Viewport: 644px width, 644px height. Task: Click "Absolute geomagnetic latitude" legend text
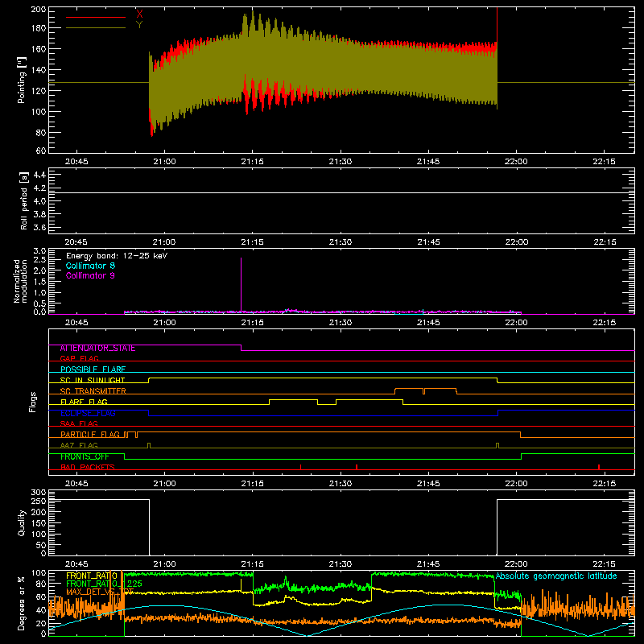point(556,576)
